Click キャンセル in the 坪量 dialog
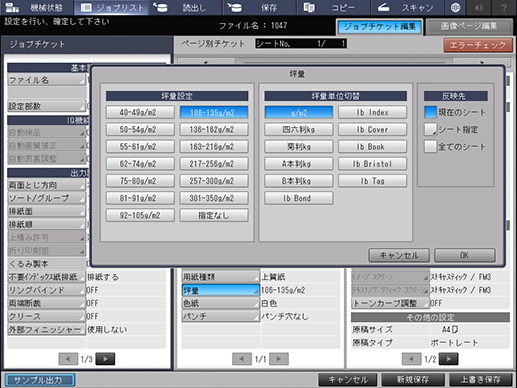 399,255
